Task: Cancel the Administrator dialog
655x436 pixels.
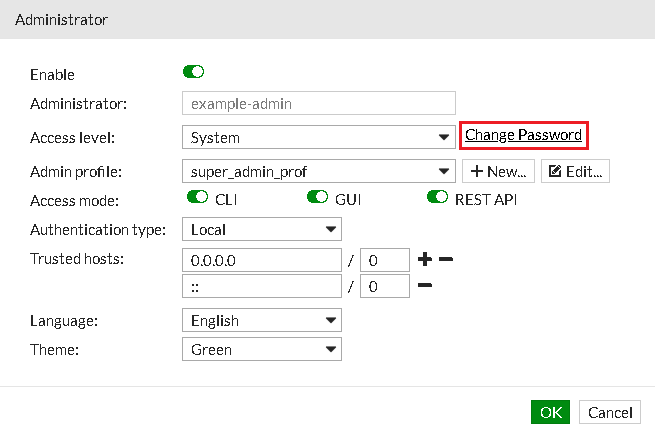Action: point(610,412)
